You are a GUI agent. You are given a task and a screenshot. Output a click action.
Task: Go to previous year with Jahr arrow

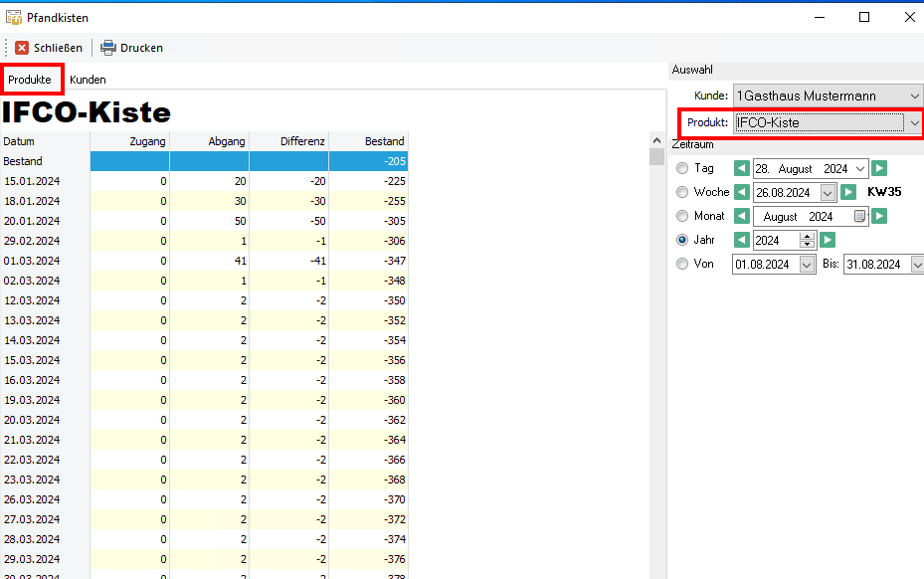[741, 240]
